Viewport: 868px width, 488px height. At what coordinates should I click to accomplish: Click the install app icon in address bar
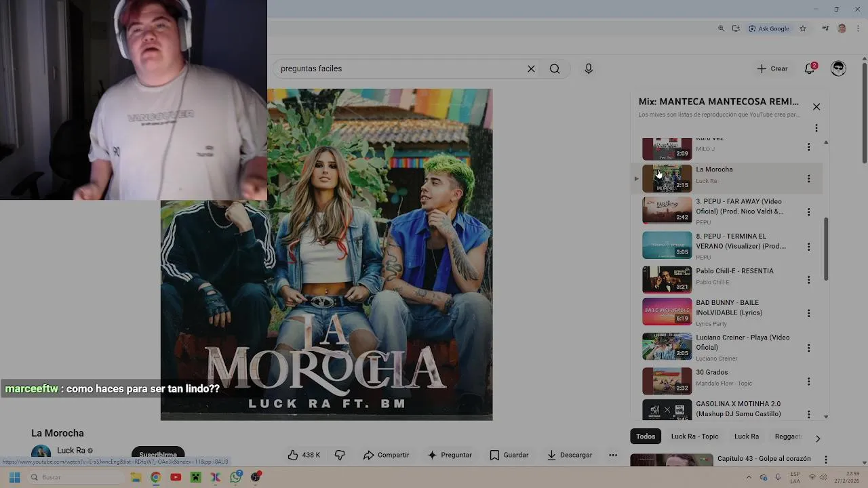point(736,28)
